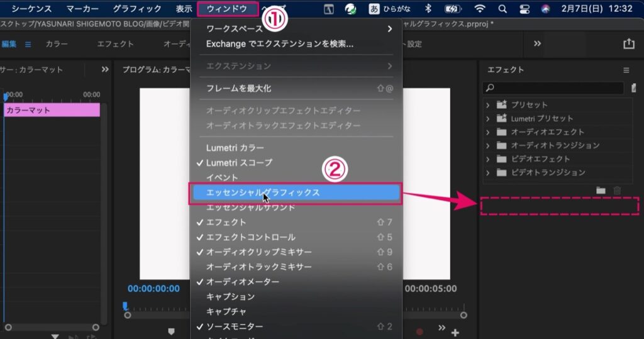
Task: Toggle オーディオメーター checked item
Action: pyautogui.click(x=296, y=282)
